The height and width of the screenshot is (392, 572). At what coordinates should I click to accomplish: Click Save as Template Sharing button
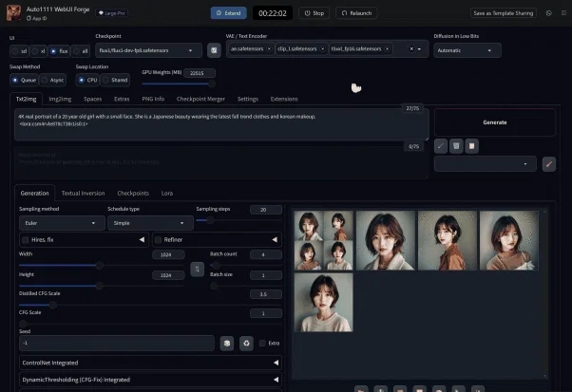[x=504, y=13]
